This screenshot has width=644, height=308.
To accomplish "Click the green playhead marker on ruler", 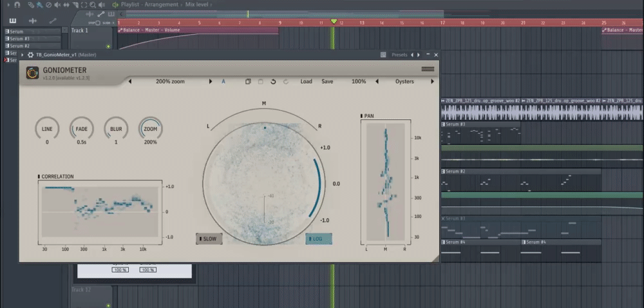I will pos(334,21).
